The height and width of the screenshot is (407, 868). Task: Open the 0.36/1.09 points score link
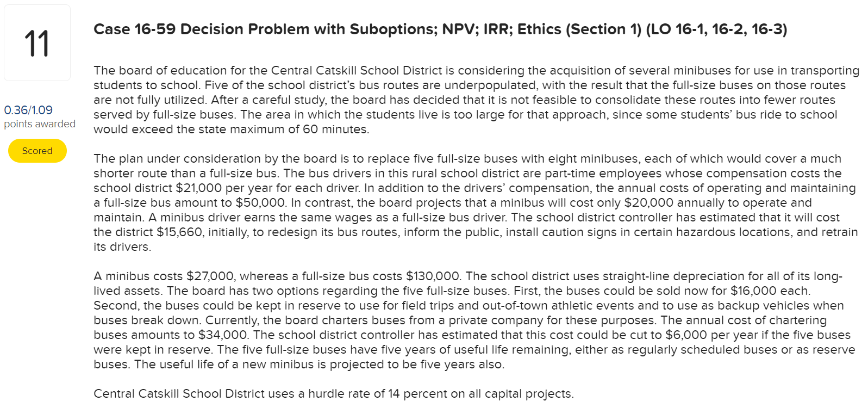tap(28, 110)
